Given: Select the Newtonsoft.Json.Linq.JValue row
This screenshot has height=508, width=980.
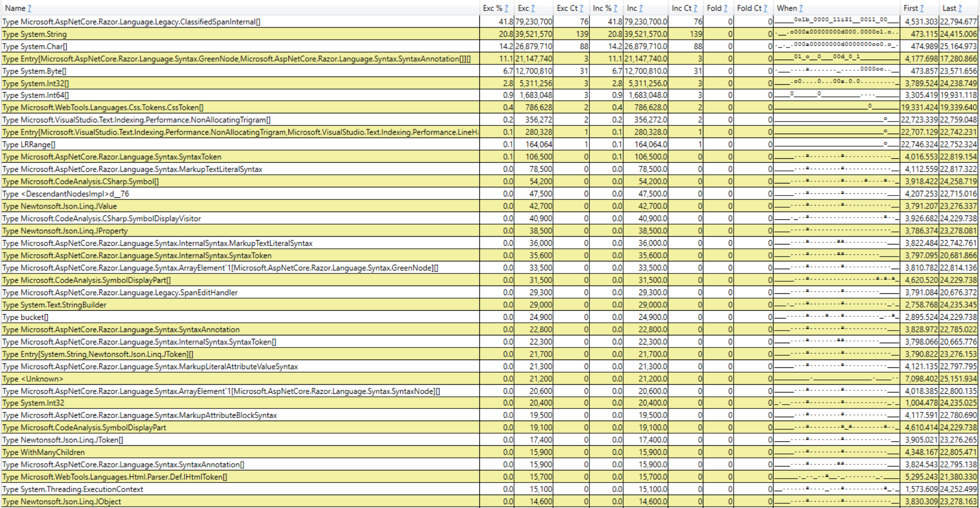Looking at the screenshot, I should coord(59,206).
